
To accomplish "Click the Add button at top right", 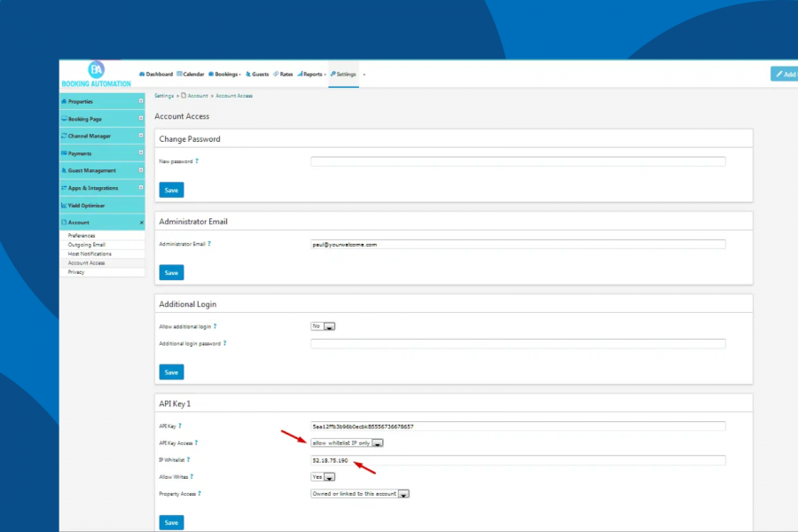I will point(784,74).
